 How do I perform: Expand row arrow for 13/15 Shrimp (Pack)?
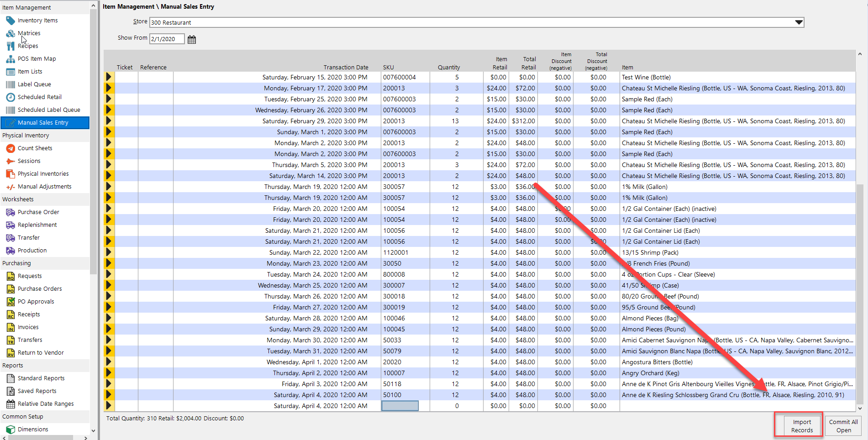coord(109,252)
